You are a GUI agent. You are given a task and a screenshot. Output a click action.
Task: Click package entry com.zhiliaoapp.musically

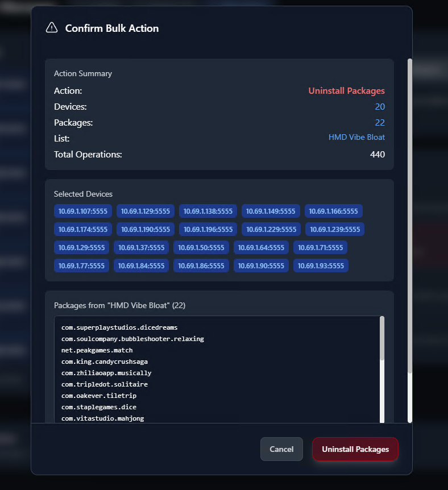(106, 373)
